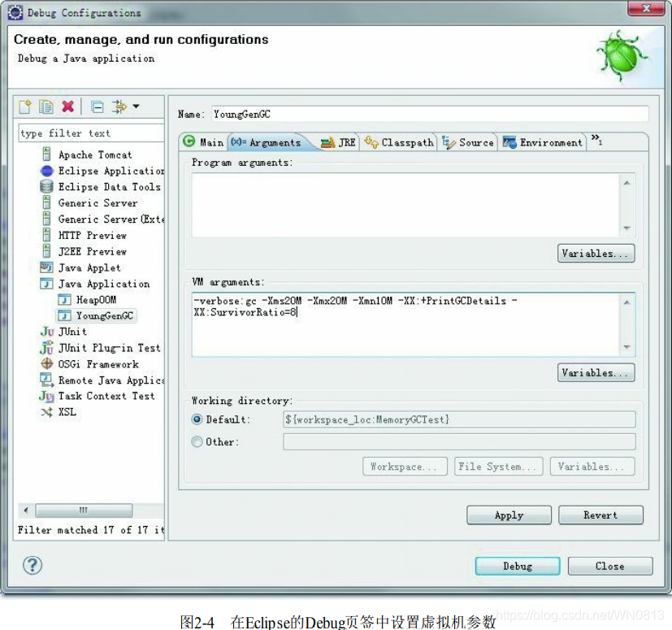Click the Program arguments text area

pyautogui.click(x=405, y=206)
